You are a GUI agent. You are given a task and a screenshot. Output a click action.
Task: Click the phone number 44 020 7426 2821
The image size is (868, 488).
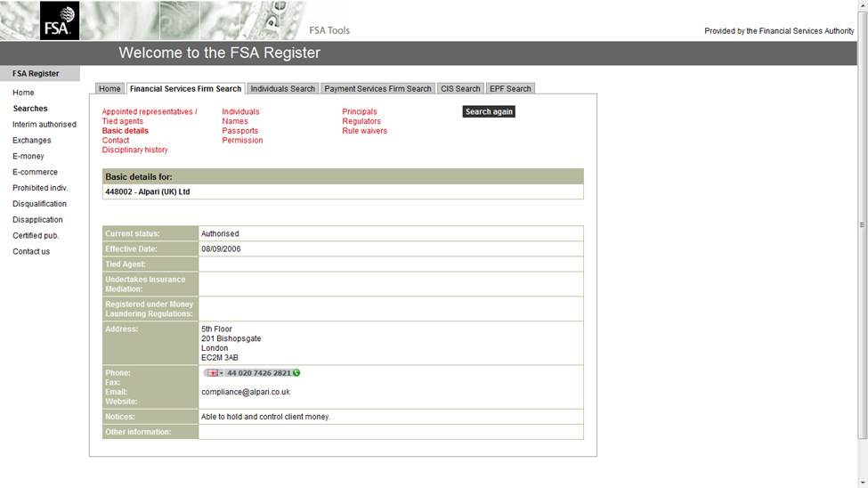258,373
